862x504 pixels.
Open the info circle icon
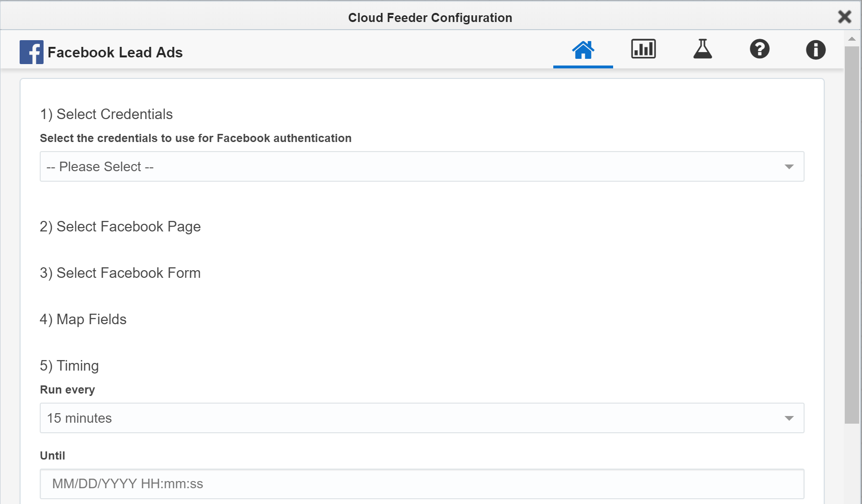816,49
